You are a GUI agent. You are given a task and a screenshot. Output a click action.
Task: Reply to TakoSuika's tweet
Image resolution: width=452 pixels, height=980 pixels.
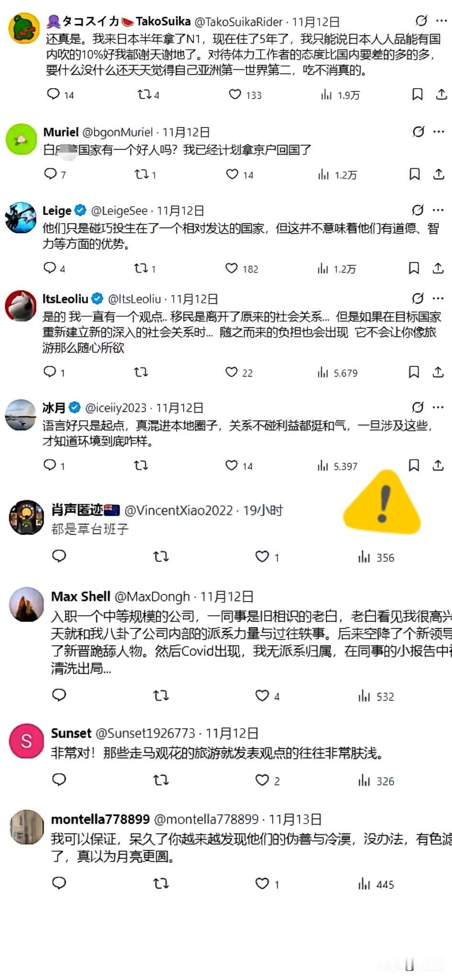coord(53,94)
